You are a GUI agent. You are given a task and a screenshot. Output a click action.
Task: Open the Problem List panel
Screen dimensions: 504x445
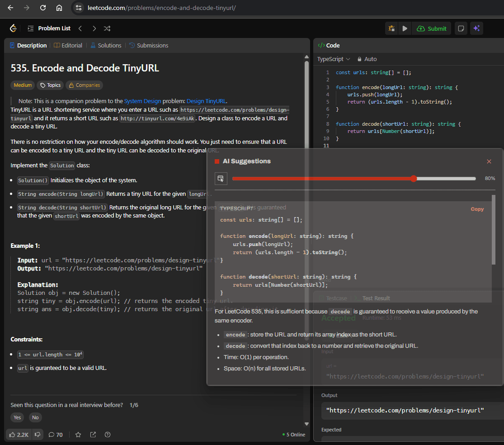click(49, 28)
